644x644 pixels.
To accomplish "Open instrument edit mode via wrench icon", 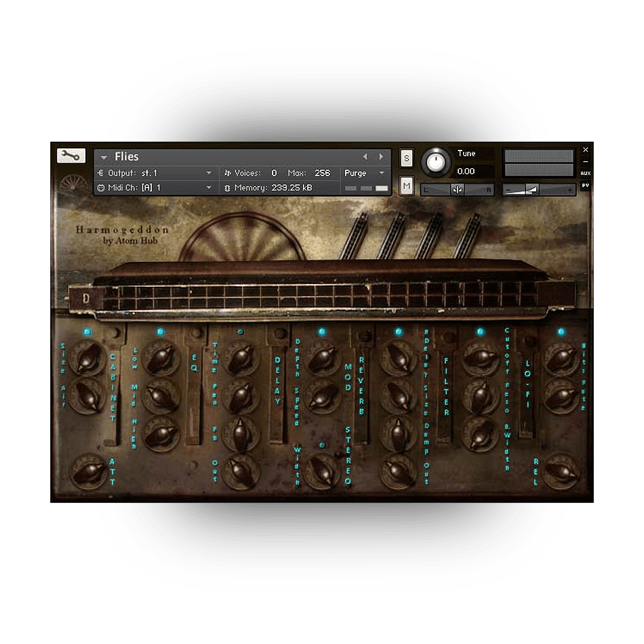I will [71, 156].
